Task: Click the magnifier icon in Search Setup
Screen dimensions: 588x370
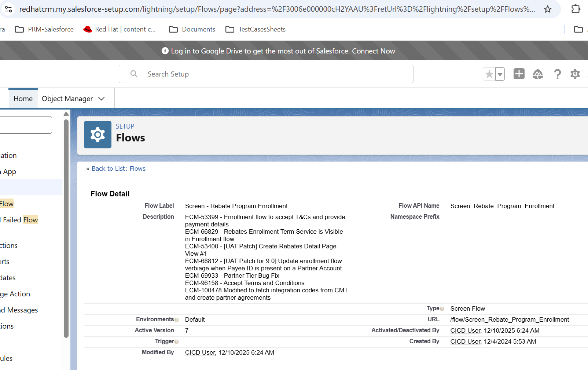Action: [x=134, y=74]
